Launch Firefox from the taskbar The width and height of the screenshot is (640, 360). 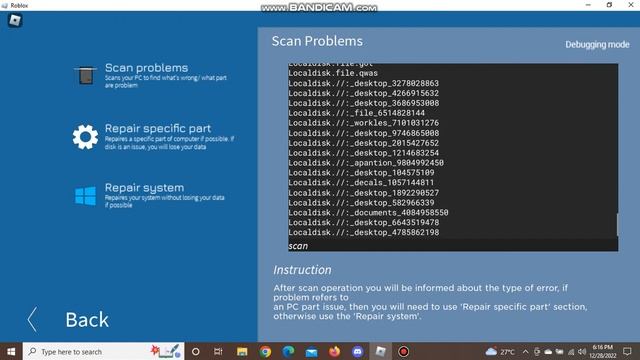coord(335,351)
